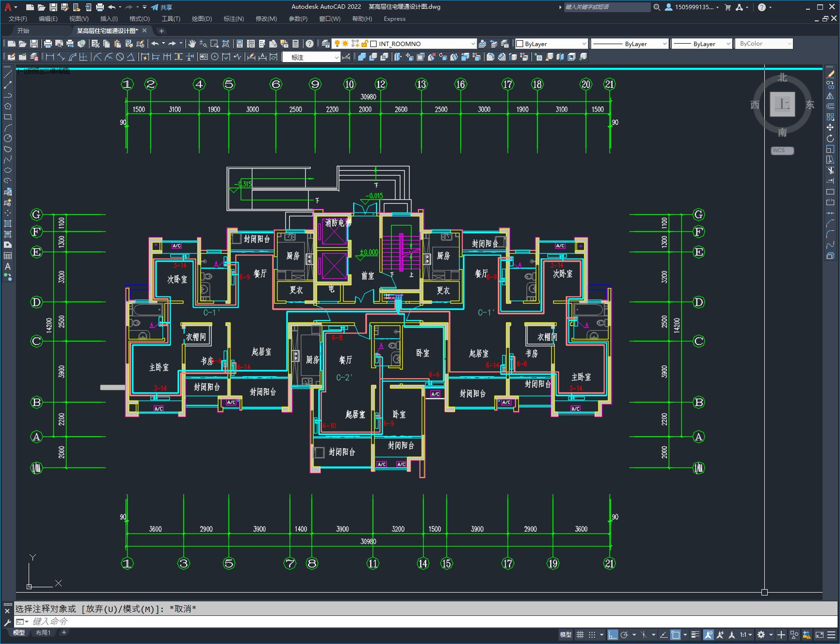Click the 模型 button in status bar

pyautogui.click(x=566, y=634)
